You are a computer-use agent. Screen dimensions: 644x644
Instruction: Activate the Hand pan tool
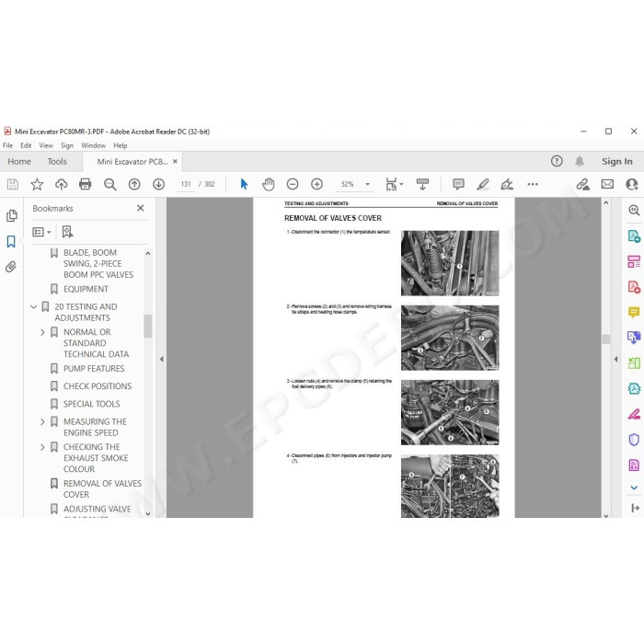pos(269,184)
